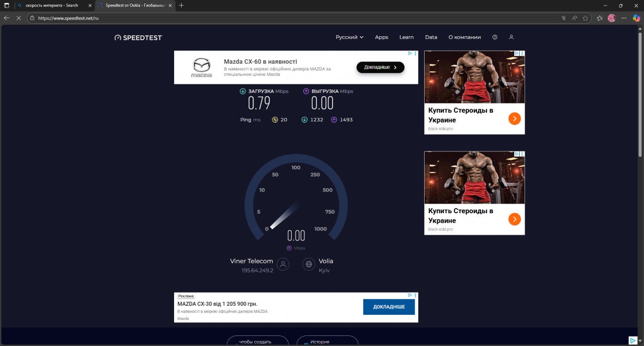Click the 0.79 download speed value

click(x=259, y=103)
